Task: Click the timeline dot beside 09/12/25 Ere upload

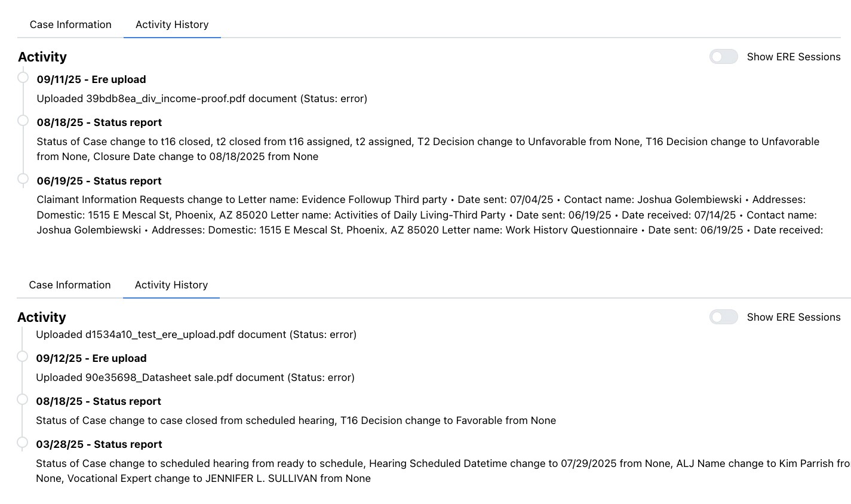Action: click(x=23, y=355)
